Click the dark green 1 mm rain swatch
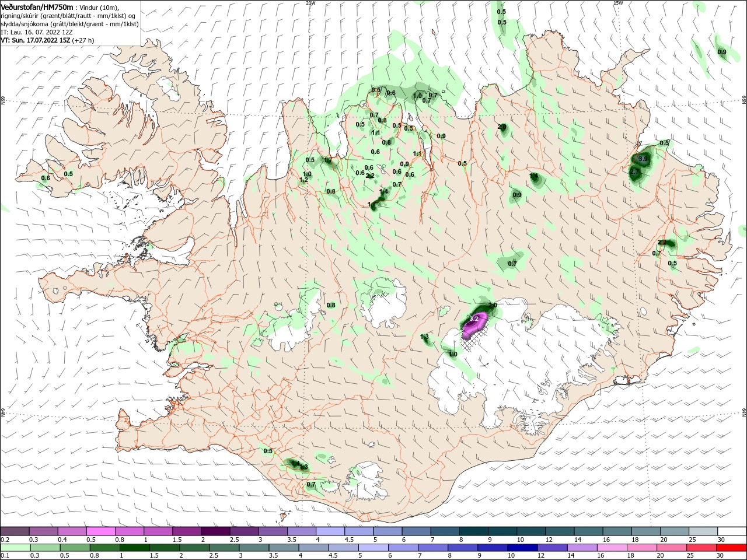 [x=134, y=548]
